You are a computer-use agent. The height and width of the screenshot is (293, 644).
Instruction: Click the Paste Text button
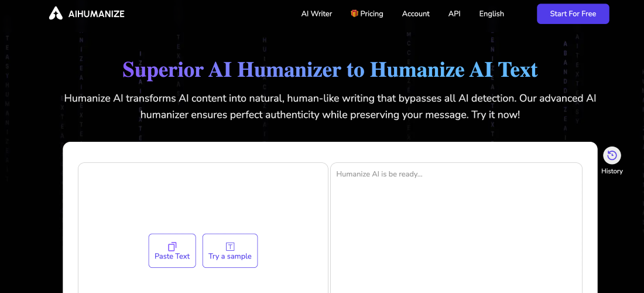tap(172, 251)
